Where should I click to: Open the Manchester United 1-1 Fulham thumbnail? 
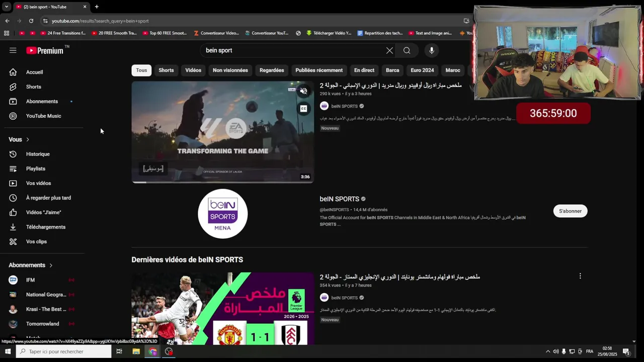click(x=222, y=309)
